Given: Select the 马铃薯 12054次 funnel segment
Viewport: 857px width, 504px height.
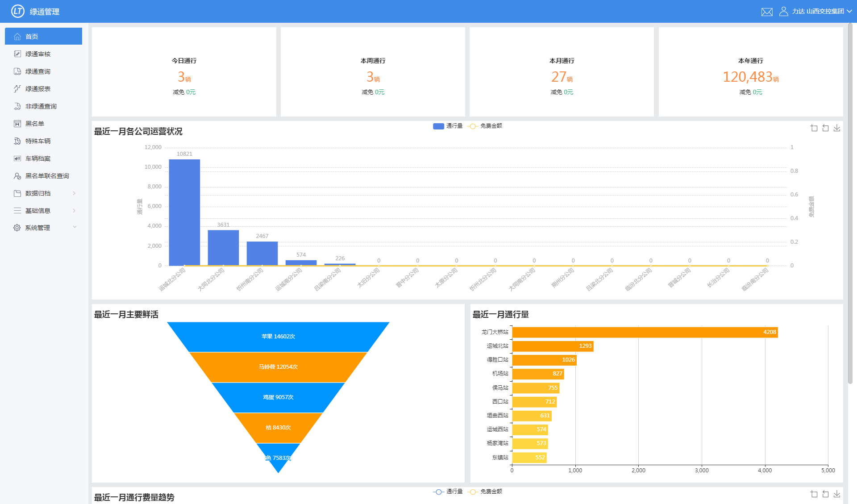Looking at the screenshot, I should 278,367.
